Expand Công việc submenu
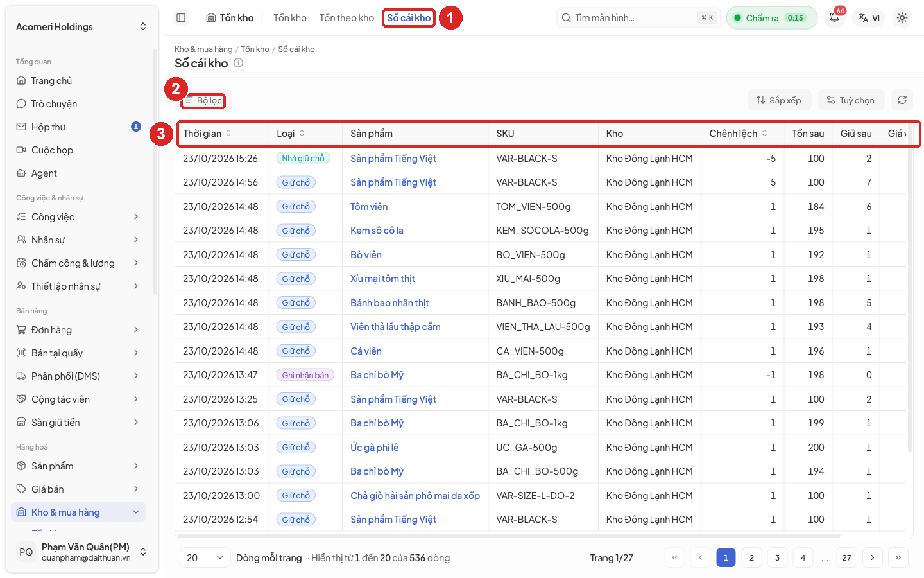 79,217
